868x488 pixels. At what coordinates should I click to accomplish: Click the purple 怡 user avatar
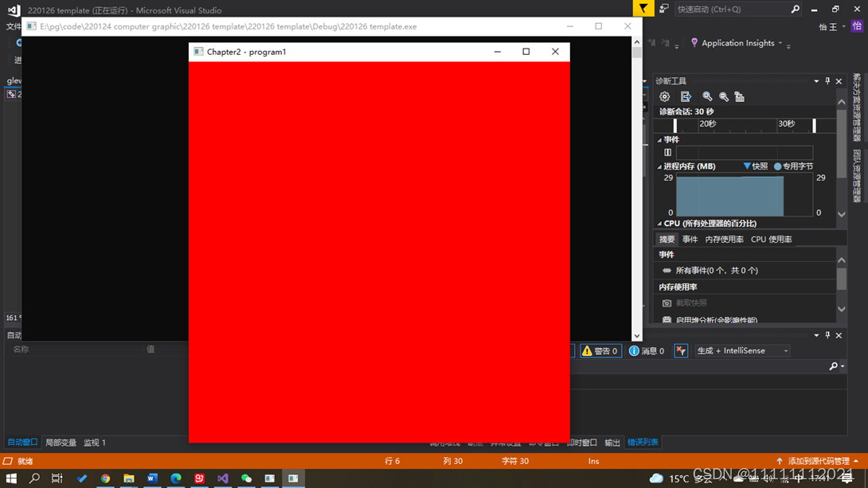tap(857, 26)
